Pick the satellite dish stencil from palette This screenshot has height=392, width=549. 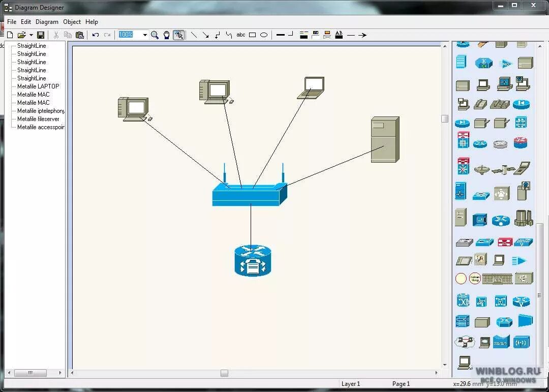point(481,169)
